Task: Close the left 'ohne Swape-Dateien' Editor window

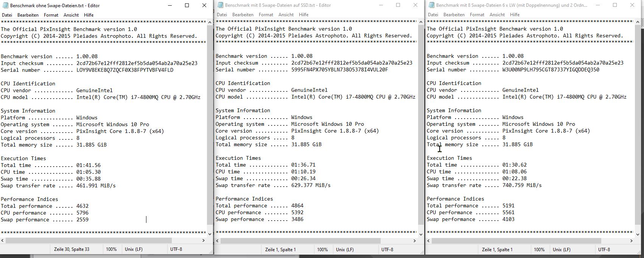Action: coord(204,5)
